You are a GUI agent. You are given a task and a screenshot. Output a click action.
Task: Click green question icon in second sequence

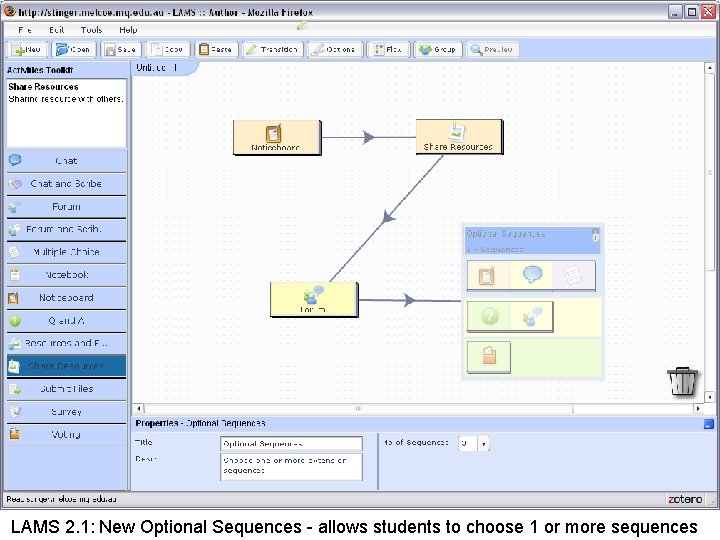pos(489,316)
